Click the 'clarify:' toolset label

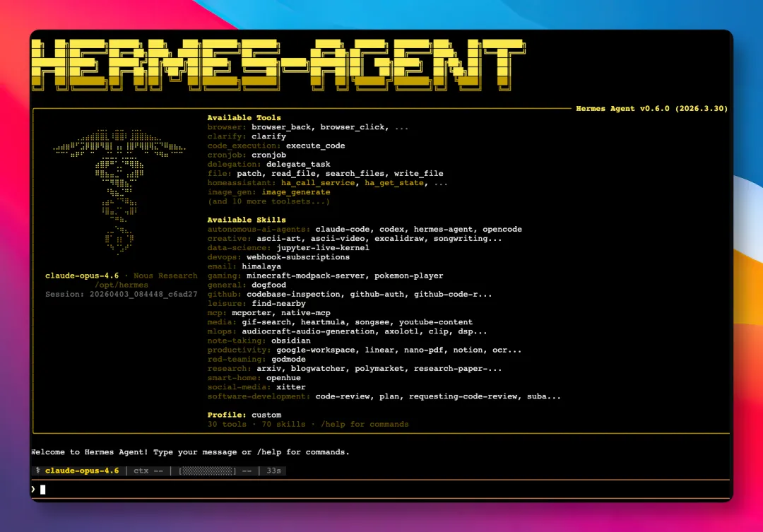point(227,136)
